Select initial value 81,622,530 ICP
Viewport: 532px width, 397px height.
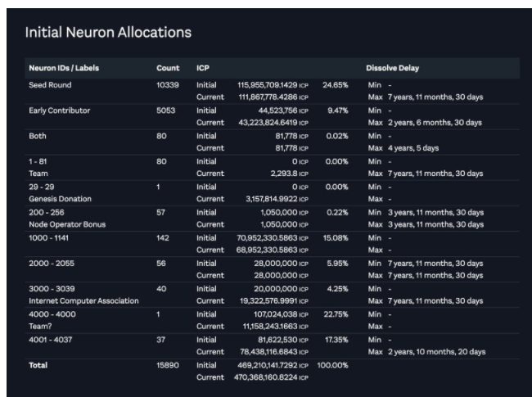tap(283, 340)
